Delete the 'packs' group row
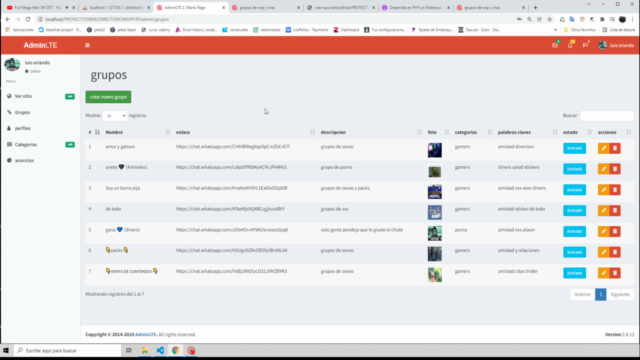Viewport: 640px width, 360px height. point(615,252)
